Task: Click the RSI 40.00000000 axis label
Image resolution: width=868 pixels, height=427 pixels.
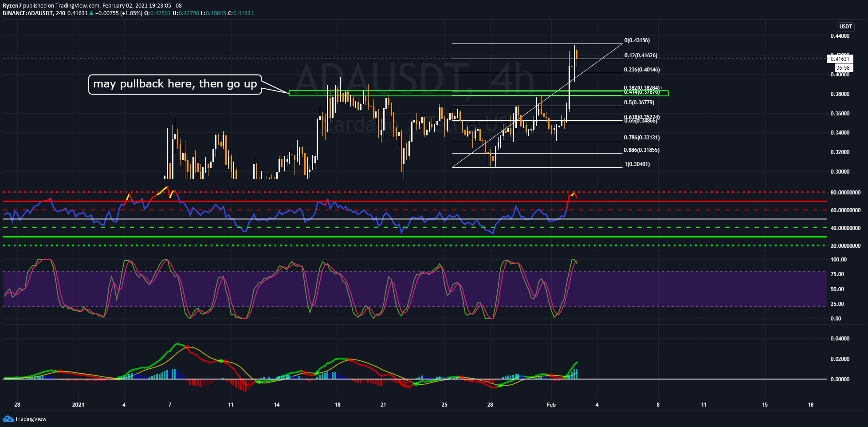Action: pos(845,228)
